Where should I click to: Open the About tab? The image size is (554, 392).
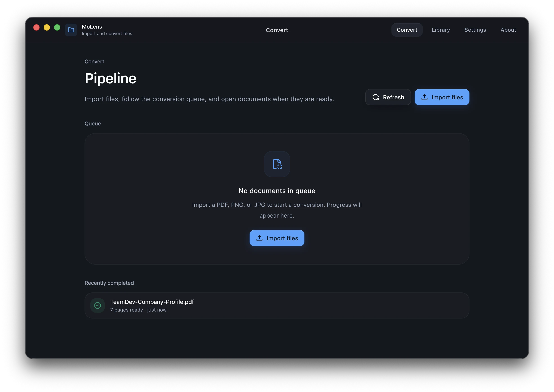click(x=508, y=30)
